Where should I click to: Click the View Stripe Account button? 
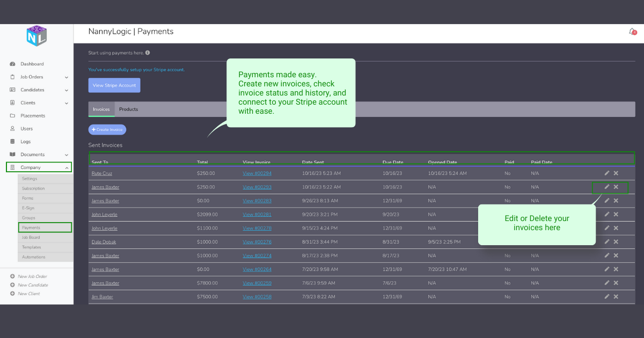pos(114,85)
